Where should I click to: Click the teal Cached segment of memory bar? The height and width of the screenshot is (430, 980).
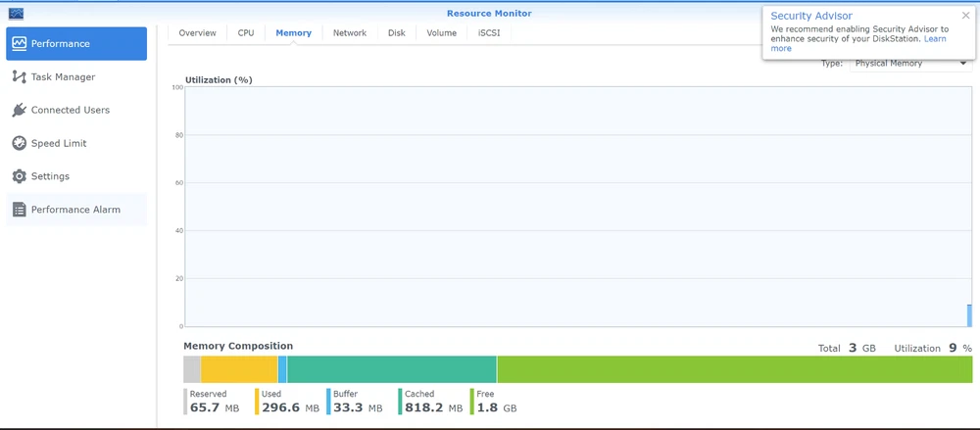coord(392,369)
